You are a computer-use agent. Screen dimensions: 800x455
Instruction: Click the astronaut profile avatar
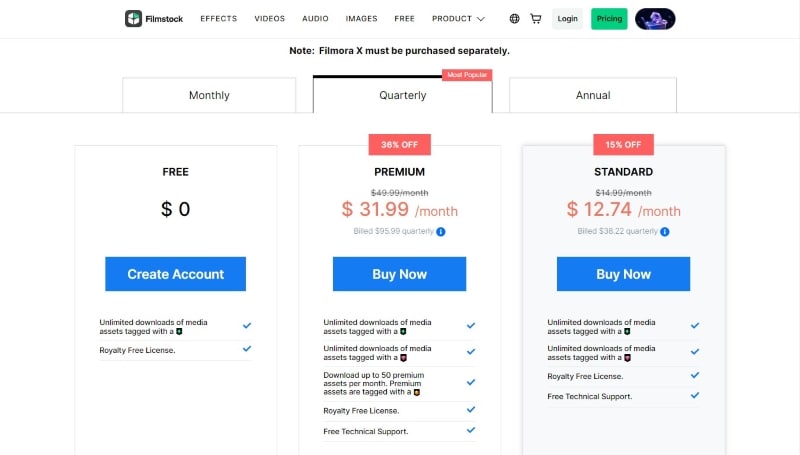pyautogui.click(x=655, y=19)
